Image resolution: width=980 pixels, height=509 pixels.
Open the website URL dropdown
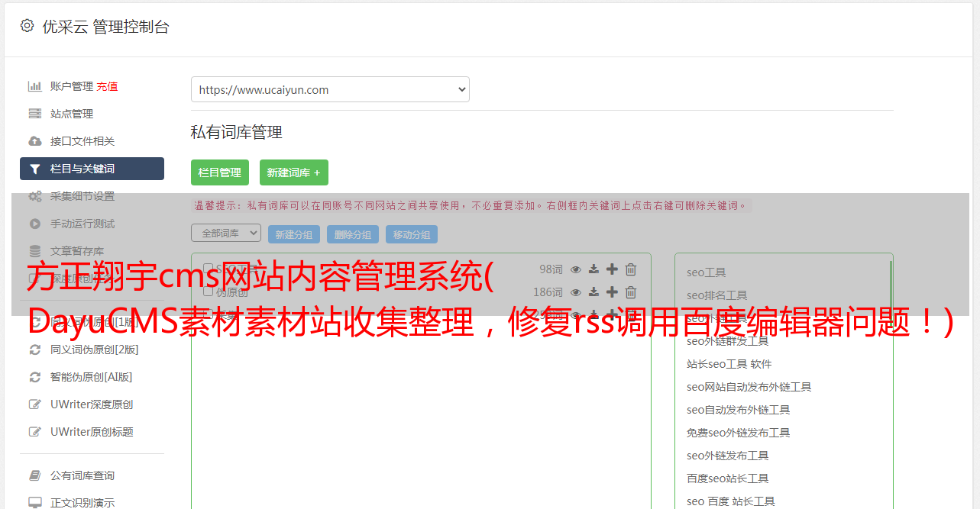[330, 89]
